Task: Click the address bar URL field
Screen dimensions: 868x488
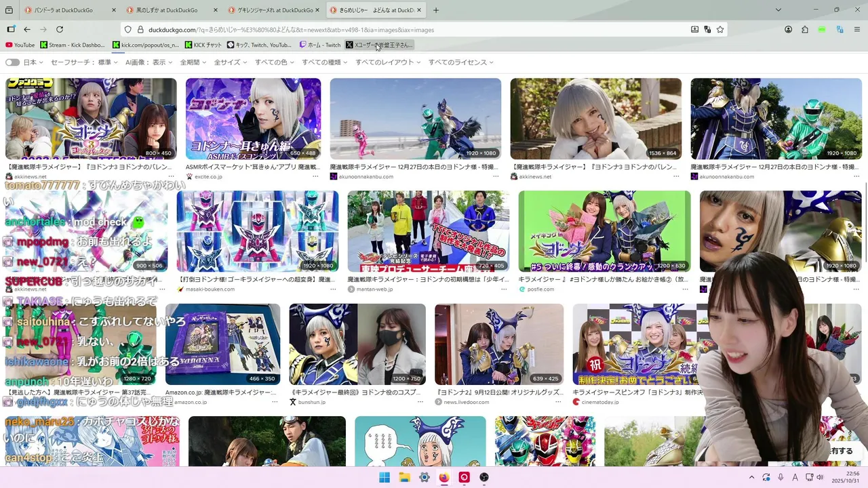Action: click(407, 29)
